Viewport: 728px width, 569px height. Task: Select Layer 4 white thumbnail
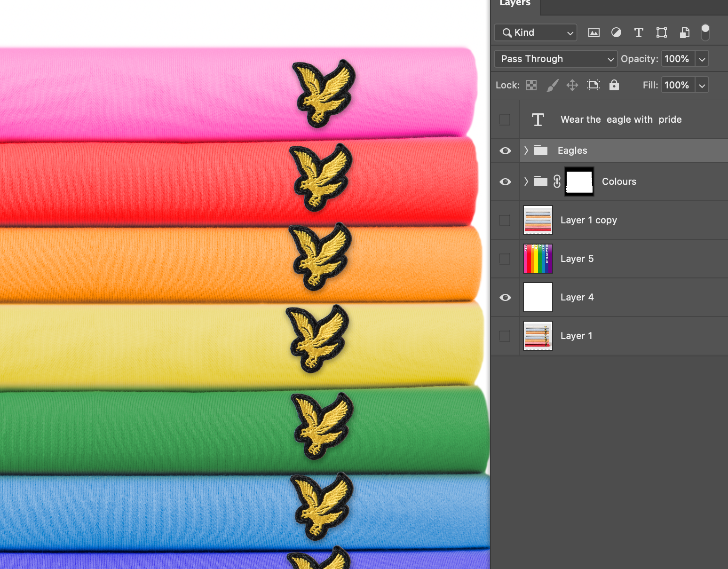point(538,297)
